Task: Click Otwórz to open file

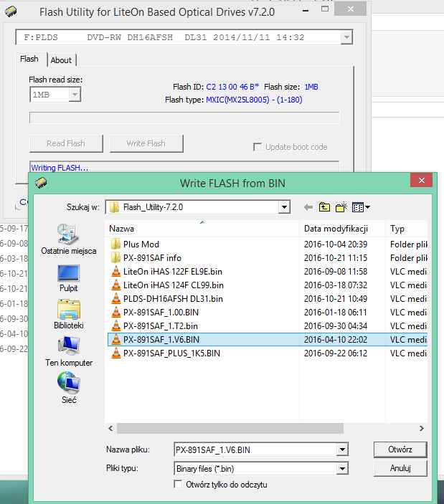Action: coord(400,450)
